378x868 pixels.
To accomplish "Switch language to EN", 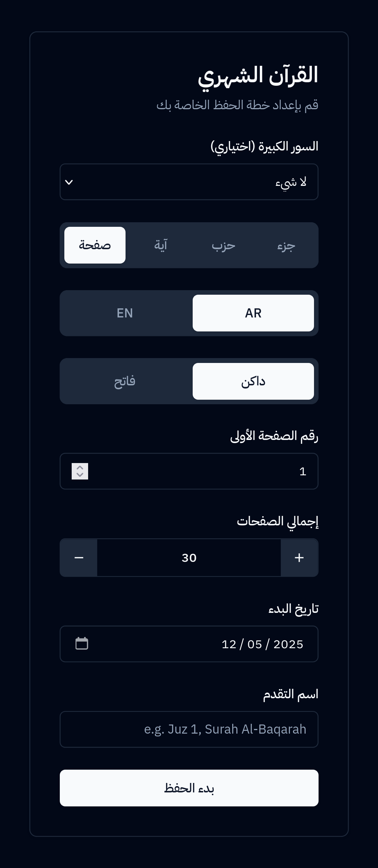I will coord(125,313).
